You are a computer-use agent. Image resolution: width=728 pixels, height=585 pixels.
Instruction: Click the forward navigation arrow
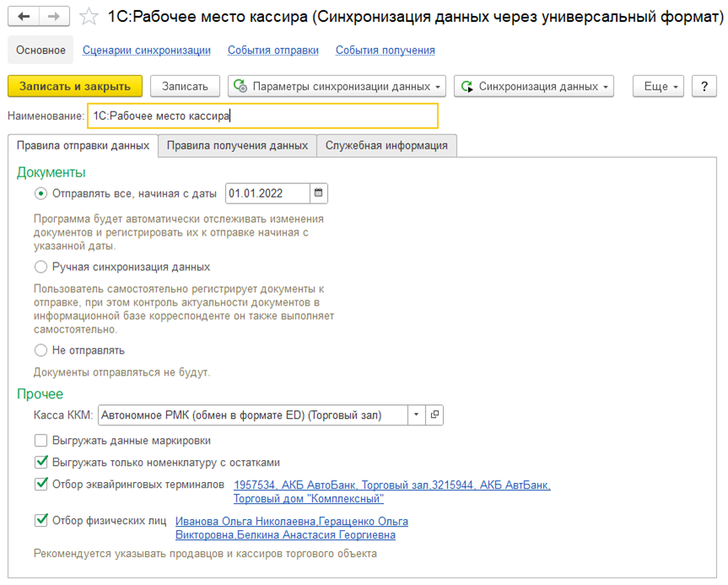[x=54, y=17]
